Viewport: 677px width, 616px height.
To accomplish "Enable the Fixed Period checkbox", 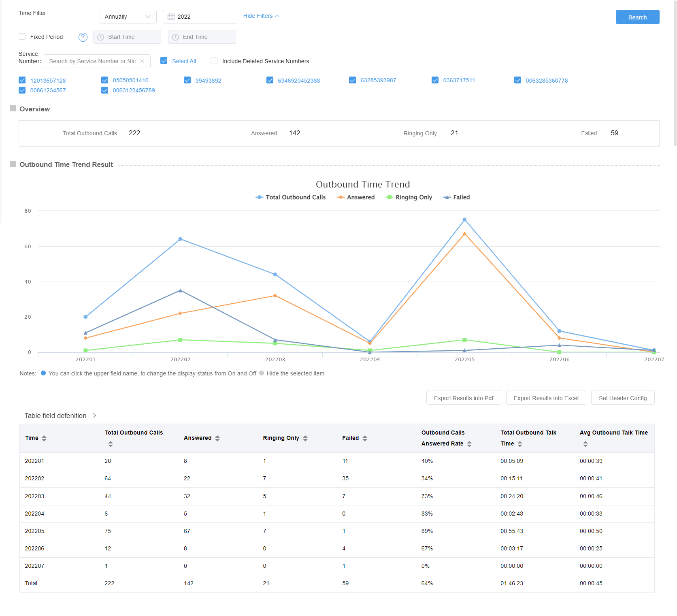I will click(x=22, y=37).
